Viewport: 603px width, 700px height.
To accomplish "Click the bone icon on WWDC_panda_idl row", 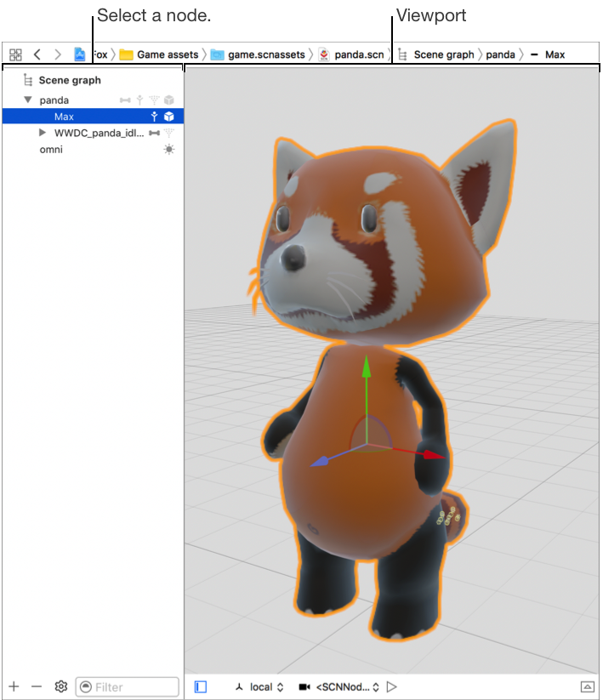I will point(155,133).
